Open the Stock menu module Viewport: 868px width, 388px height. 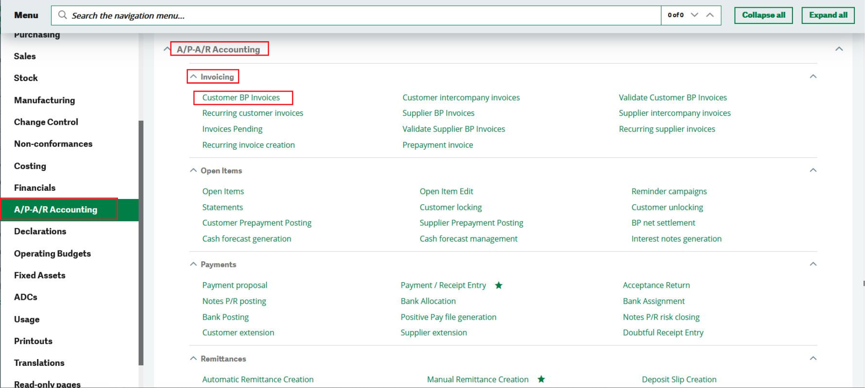26,78
